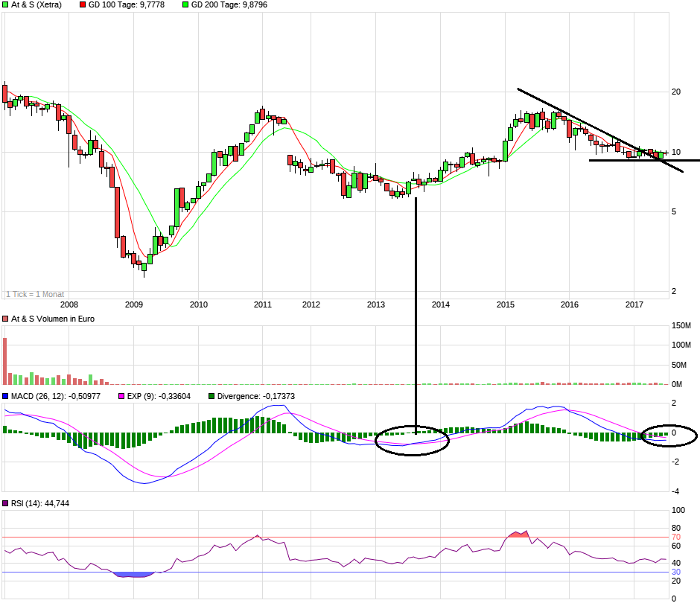
Task: Click the blue RSI 30 level label
Action: click(x=676, y=572)
